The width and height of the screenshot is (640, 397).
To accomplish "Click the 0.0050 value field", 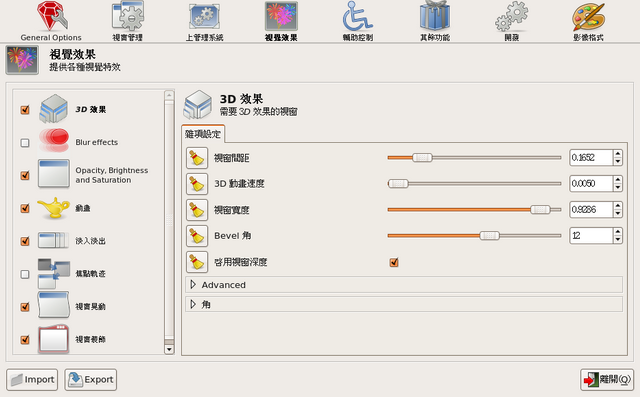I will click(x=591, y=184).
